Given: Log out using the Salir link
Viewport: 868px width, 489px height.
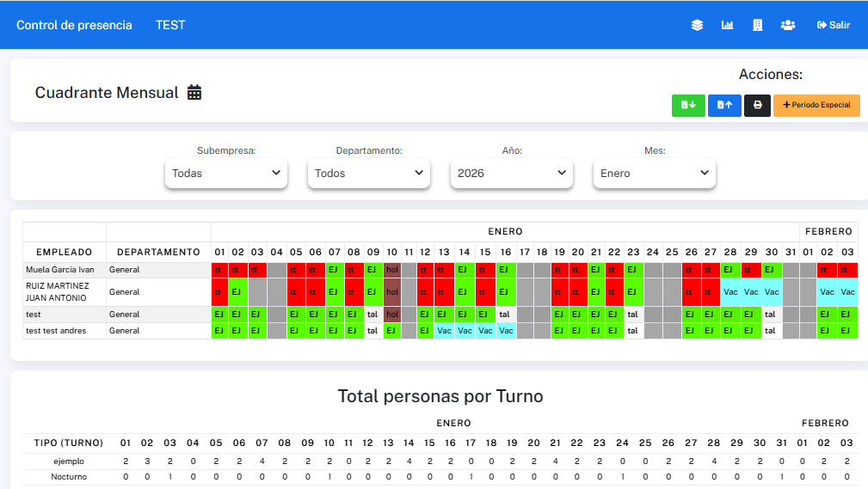Looking at the screenshot, I should (833, 25).
